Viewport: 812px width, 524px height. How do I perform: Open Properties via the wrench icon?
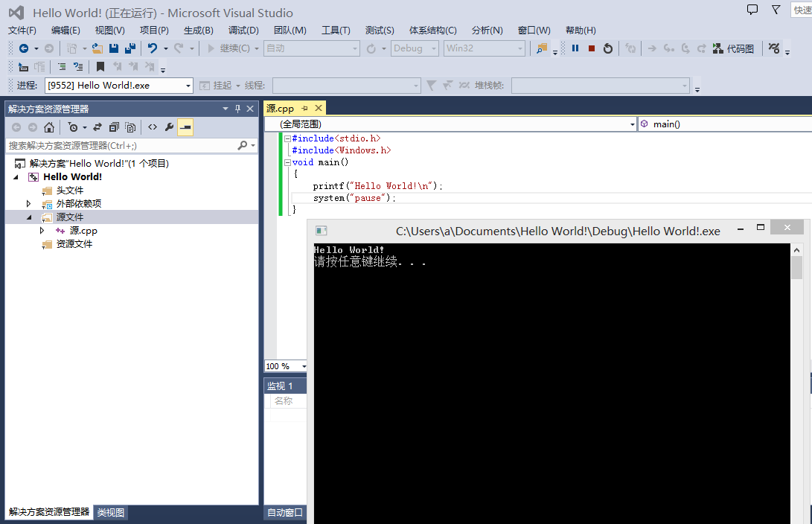169,127
